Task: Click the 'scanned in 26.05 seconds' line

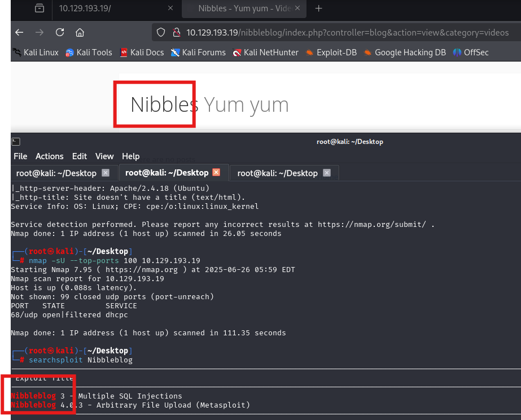Action: (x=146, y=234)
